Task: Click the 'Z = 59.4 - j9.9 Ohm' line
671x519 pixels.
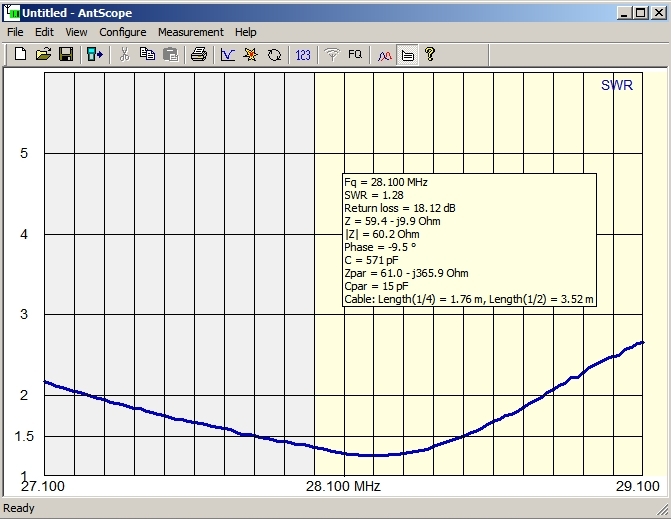Action: tap(392, 221)
